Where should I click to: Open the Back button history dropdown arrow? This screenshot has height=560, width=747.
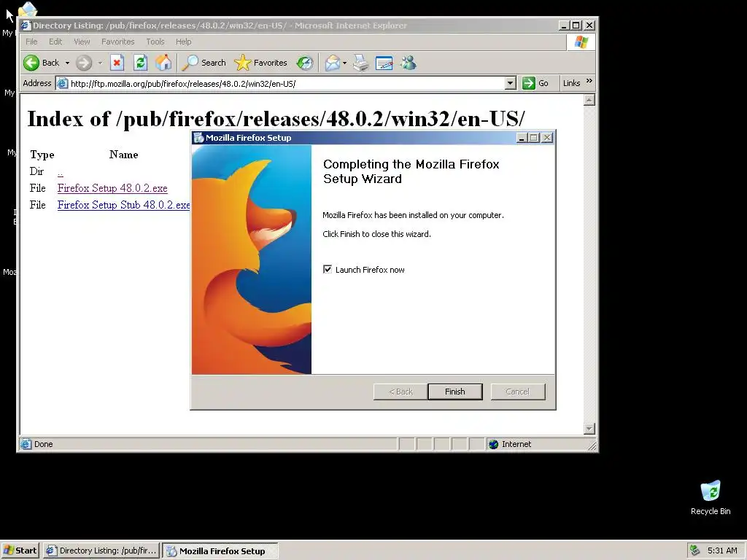(x=67, y=63)
